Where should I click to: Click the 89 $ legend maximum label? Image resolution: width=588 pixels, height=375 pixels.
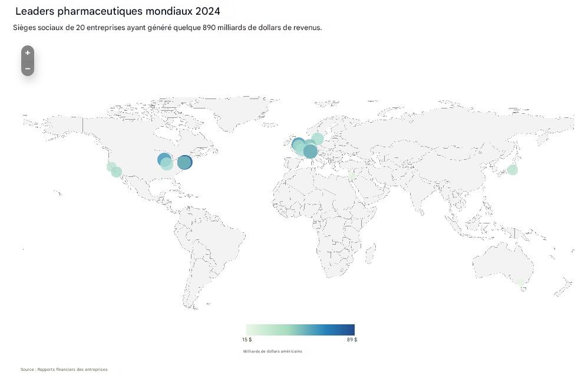click(351, 340)
